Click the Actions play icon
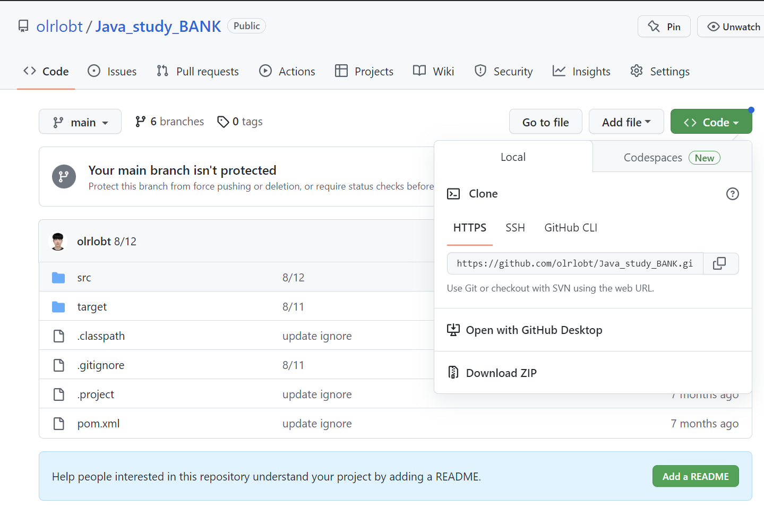 click(265, 71)
